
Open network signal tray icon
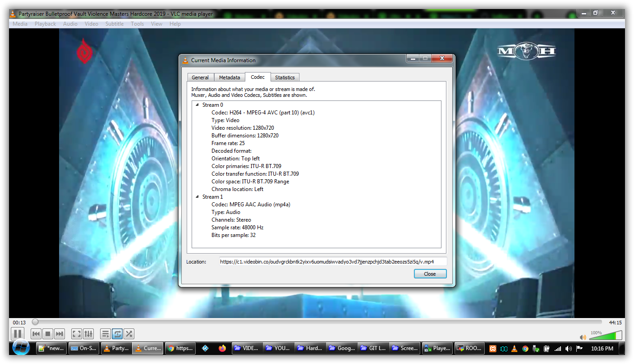click(x=558, y=349)
